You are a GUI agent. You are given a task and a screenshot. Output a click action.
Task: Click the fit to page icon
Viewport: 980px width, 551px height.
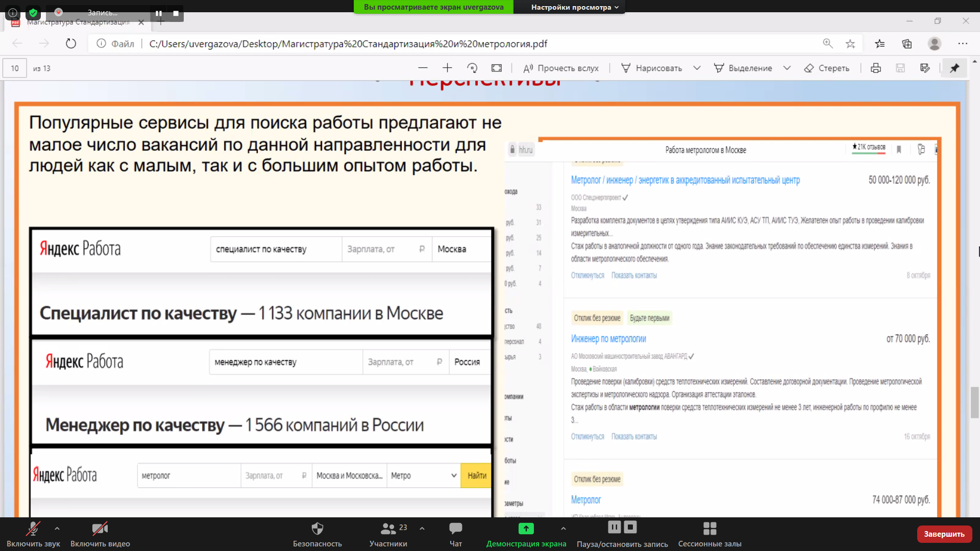(497, 68)
